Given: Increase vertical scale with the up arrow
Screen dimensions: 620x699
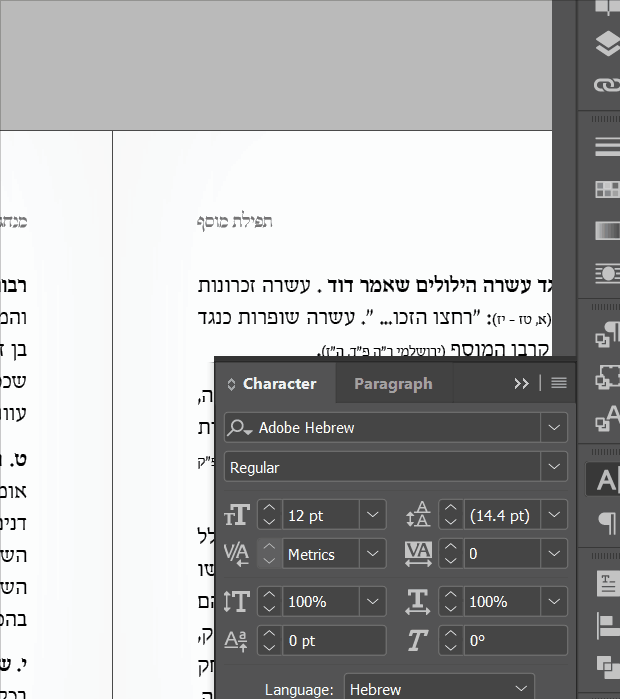Looking at the screenshot, I should [269, 595].
